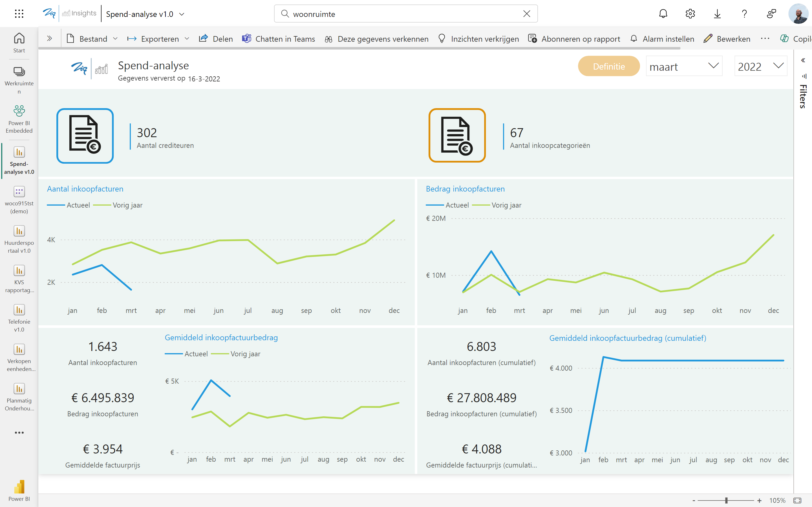Collapse the Filters pane with the double chevron
The width and height of the screenshot is (812, 507).
[804, 60]
